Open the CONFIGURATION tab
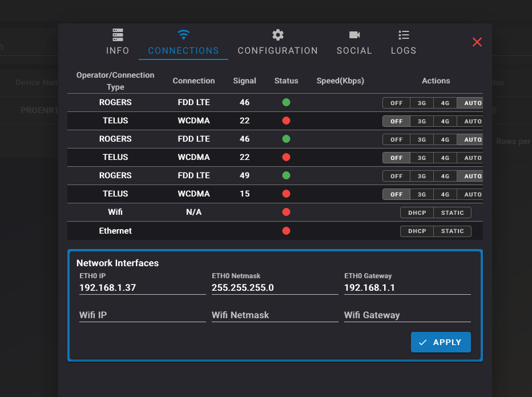This screenshot has width=532, height=397. point(277,42)
